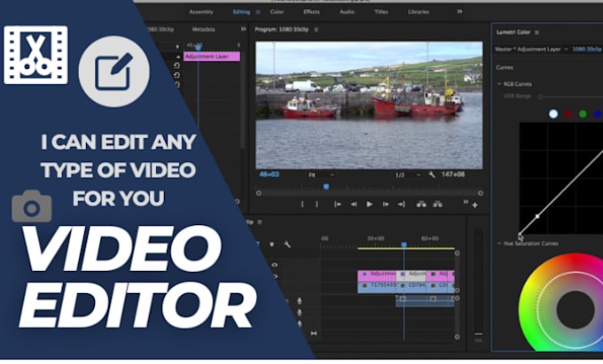This screenshot has width=603, height=364.
Task: Open timeline display settings wrench
Action: [x=287, y=244]
